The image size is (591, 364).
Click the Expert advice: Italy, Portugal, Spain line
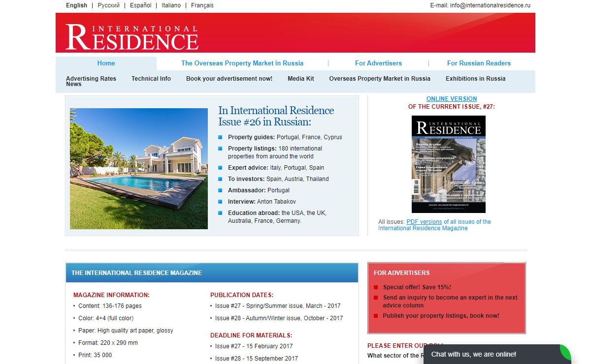click(276, 168)
